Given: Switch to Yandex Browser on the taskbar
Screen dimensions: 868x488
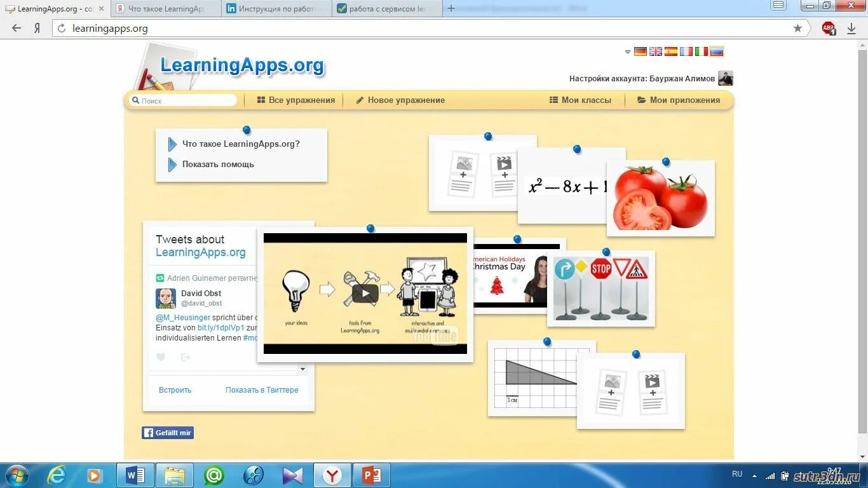Looking at the screenshot, I should click(x=332, y=475).
